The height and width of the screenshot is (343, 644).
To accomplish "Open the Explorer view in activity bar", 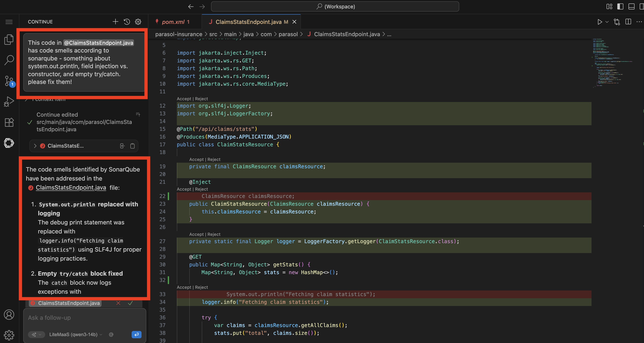I will coord(9,40).
